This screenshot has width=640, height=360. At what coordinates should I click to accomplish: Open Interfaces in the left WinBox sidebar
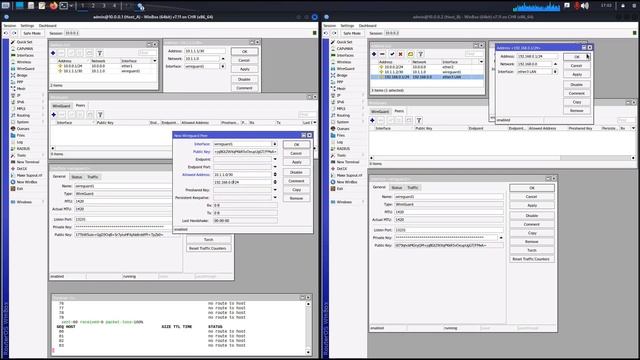tap(25, 55)
